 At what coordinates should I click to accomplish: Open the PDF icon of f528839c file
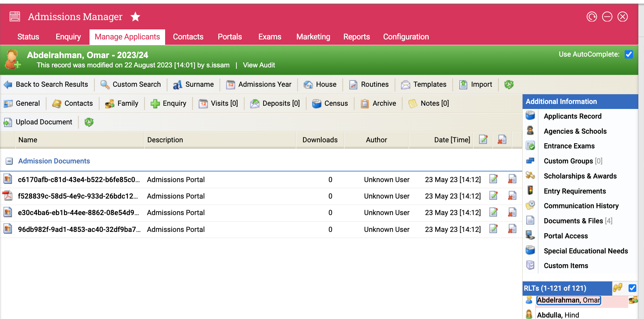pyautogui.click(x=8, y=196)
